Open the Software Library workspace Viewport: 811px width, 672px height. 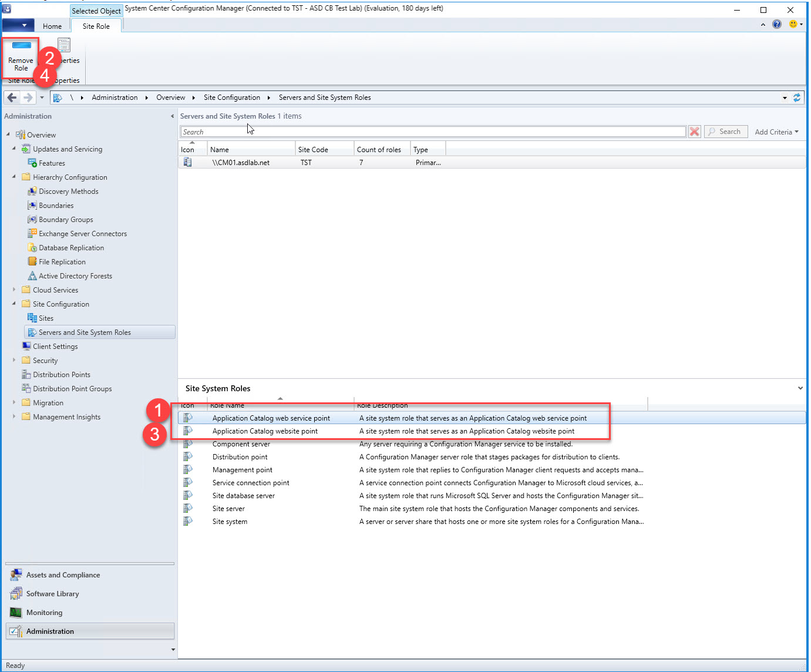(90, 594)
